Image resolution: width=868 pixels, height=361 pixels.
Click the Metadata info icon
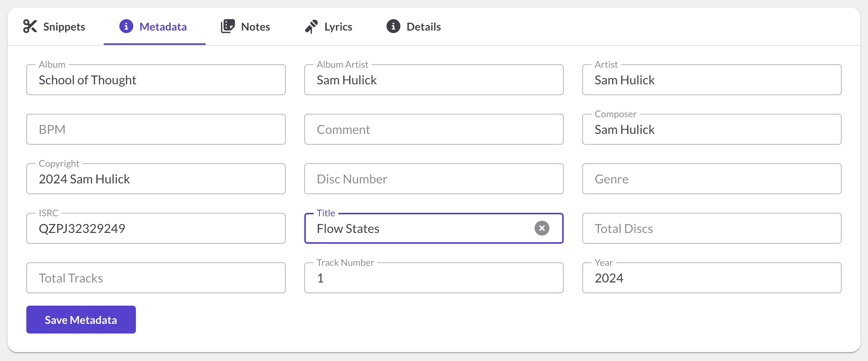click(x=126, y=26)
